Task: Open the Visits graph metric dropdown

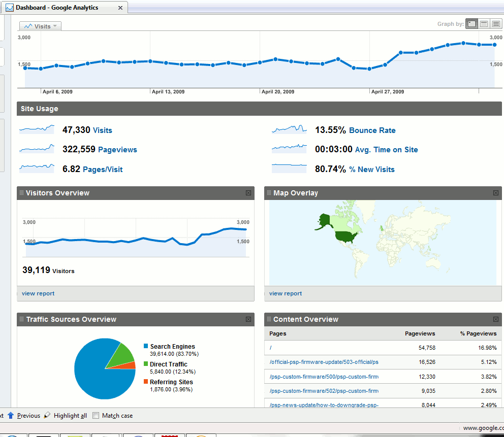Action: click(40, 26)
